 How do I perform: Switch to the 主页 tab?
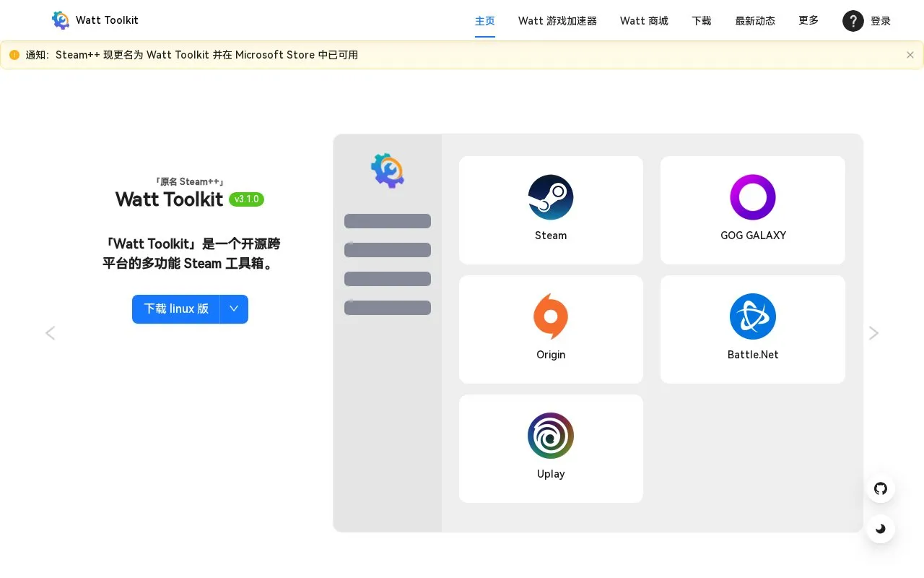point(485,21)
